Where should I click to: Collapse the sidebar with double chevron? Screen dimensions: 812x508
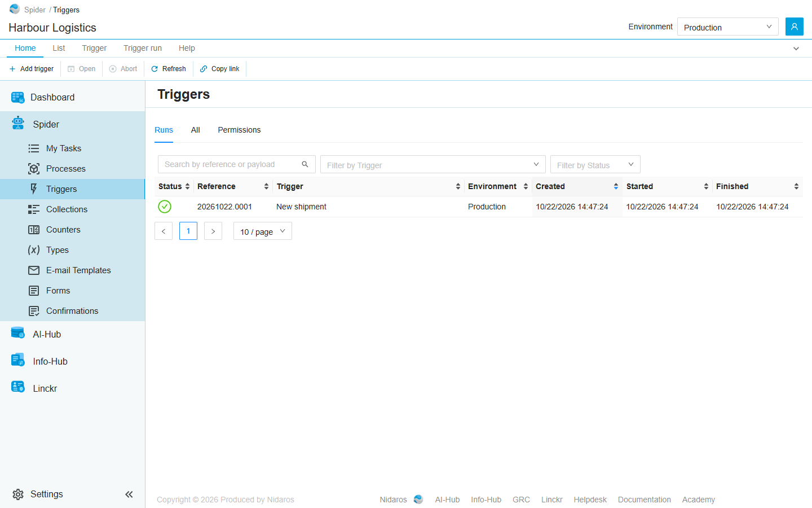tap(129, 494)
